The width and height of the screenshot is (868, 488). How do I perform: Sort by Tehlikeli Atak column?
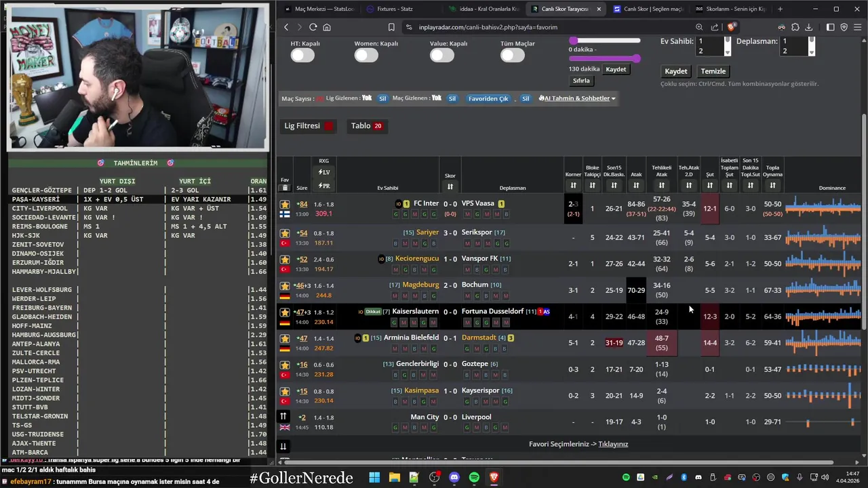(662, 186)
